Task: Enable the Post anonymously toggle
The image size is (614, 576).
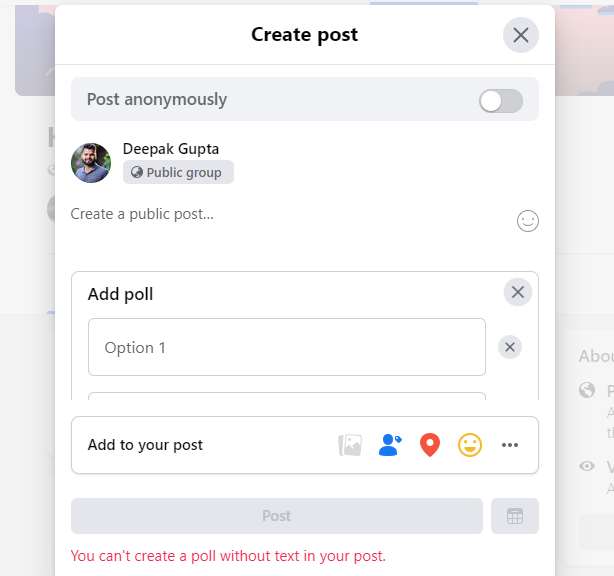Action: click(x=500, y=100)
